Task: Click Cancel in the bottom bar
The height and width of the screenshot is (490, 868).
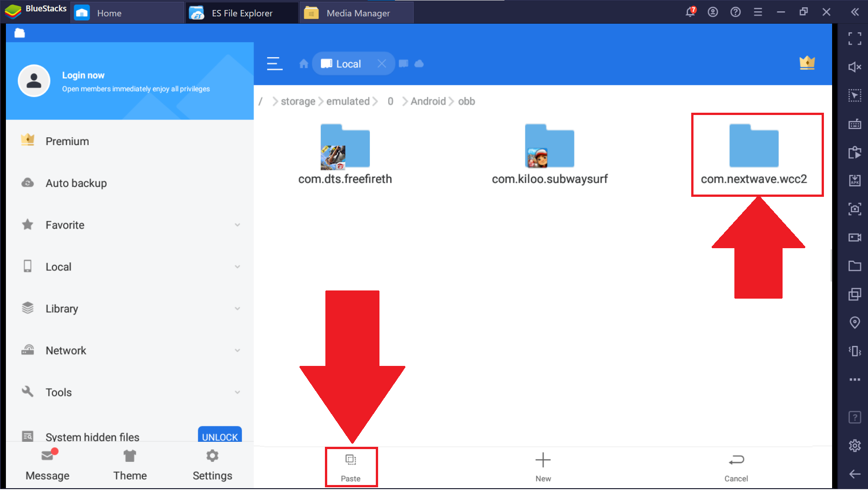Action: (736, 468)
